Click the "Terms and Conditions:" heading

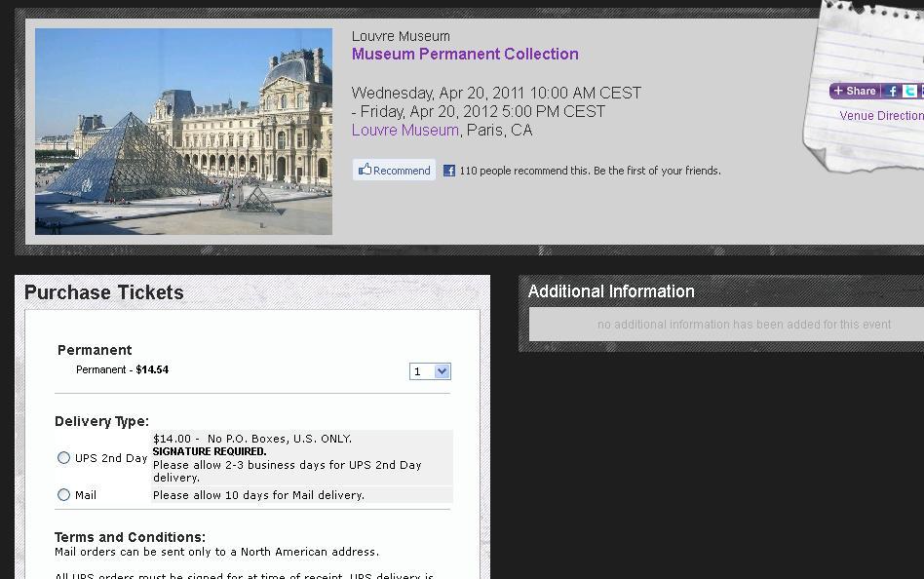(x=131, y=537)
